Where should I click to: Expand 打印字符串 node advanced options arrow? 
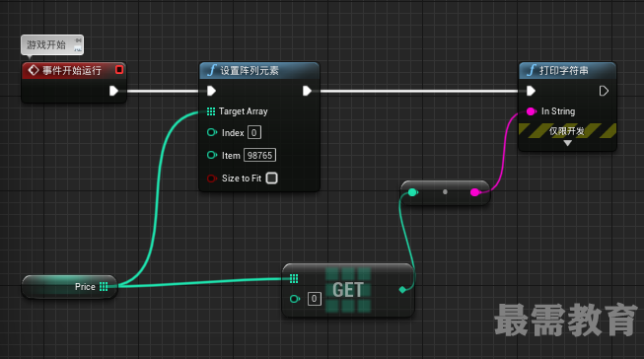(x=568, y=143)
